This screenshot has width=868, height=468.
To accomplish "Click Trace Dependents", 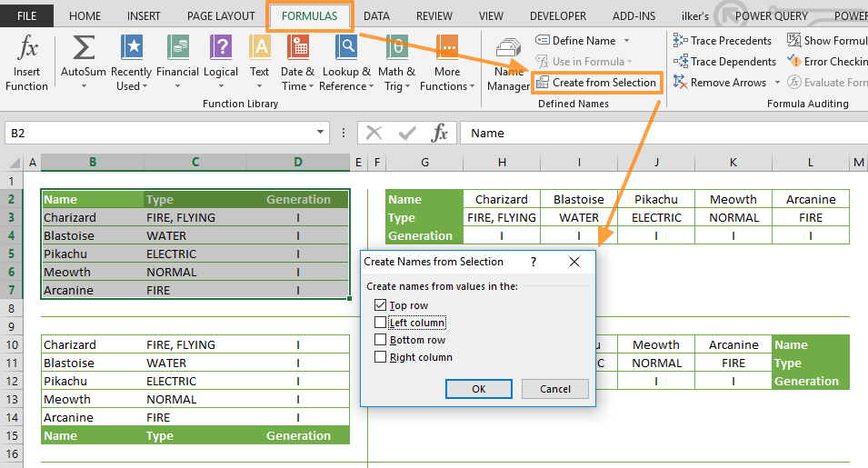I will (724, 62).
